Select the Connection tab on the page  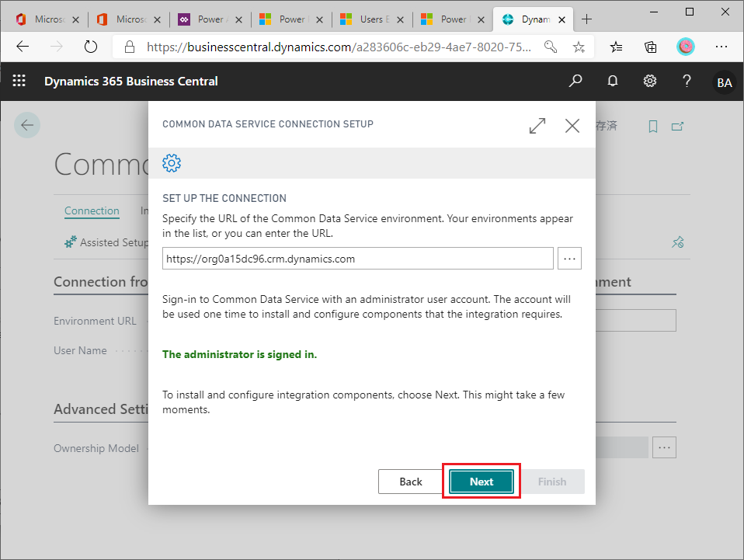click(92, 210)
